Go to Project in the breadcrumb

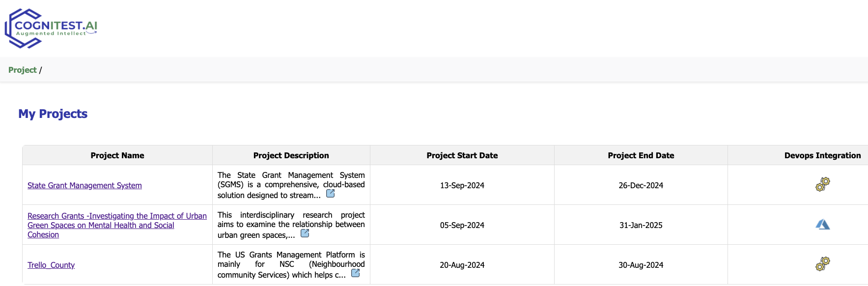coord(23,70)
